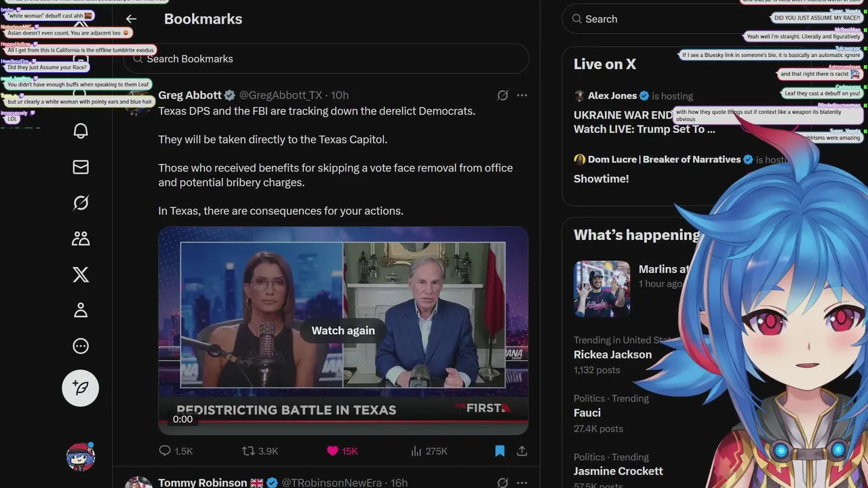Open Marlins game thumbnail in What's happening

tap(601, 289)
